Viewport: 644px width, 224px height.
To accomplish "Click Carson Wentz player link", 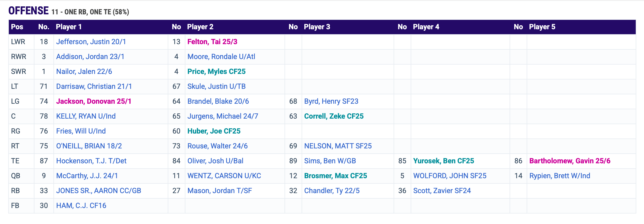I will click(x=224, y=176).
